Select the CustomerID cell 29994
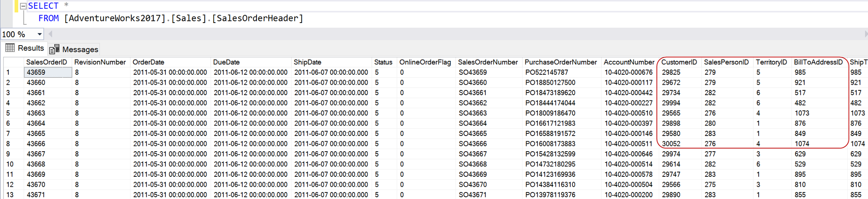Image resolution: width=868 pixels, height=199 pixels. tap(680, 103)
